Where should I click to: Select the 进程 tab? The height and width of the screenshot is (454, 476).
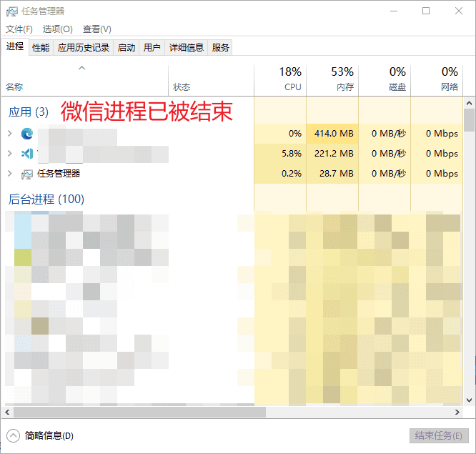click(15, 46)
